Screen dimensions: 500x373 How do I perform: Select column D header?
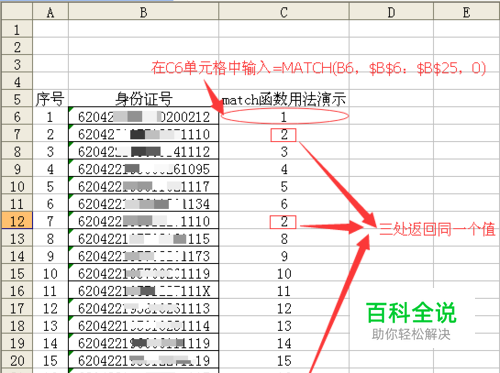[391, 12]
